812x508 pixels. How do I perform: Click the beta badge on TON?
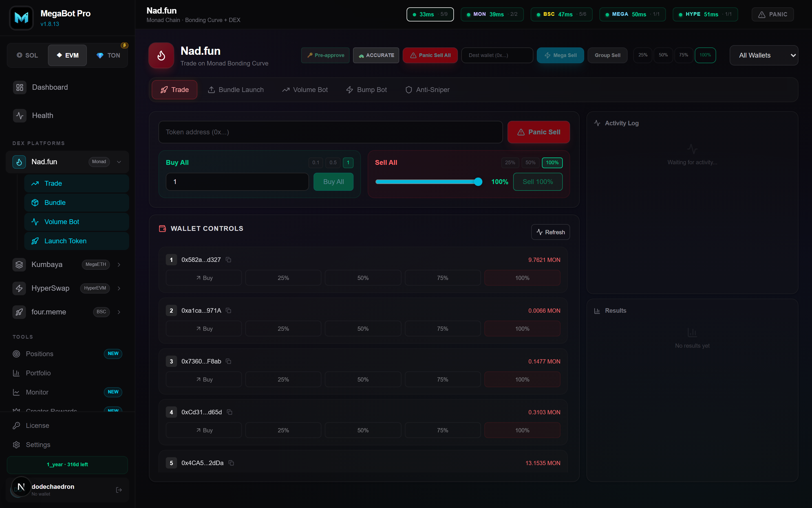coord(125,45)
